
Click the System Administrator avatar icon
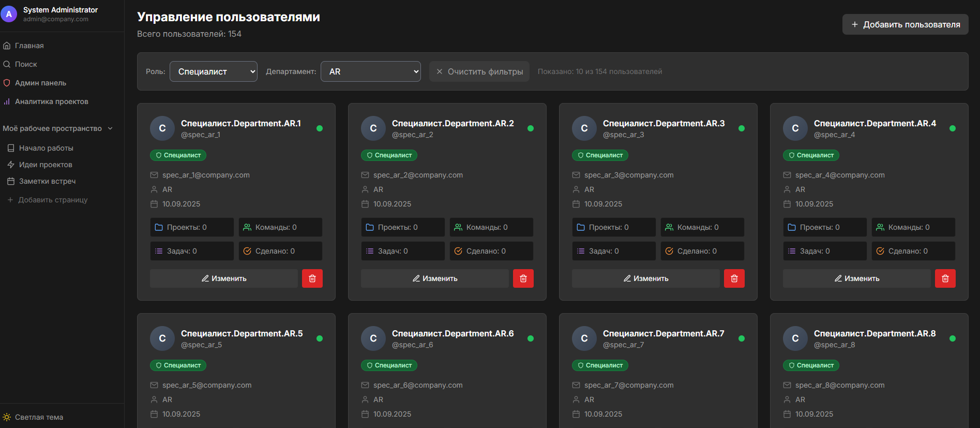[9, 14]
